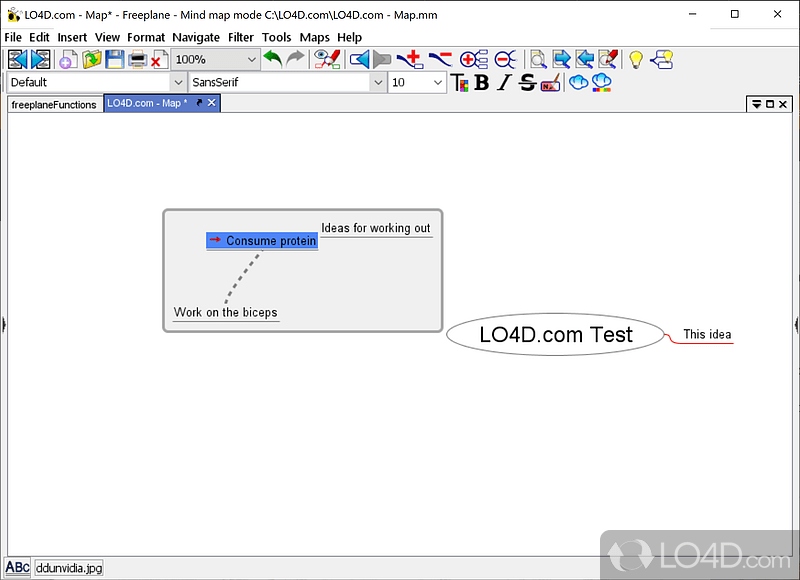Close the tab panel X

tap(783, 104)
